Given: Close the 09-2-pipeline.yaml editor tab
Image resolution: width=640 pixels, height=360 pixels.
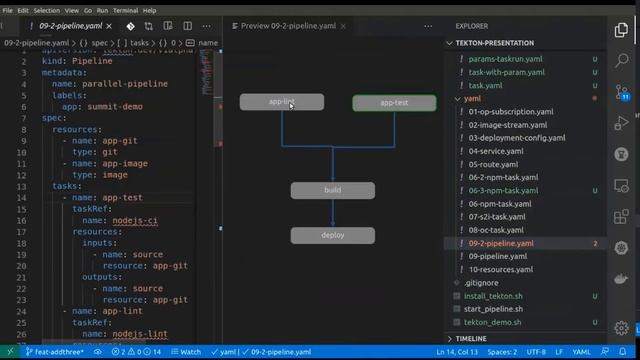Looking at the screenshot, I should click(109, 26).
